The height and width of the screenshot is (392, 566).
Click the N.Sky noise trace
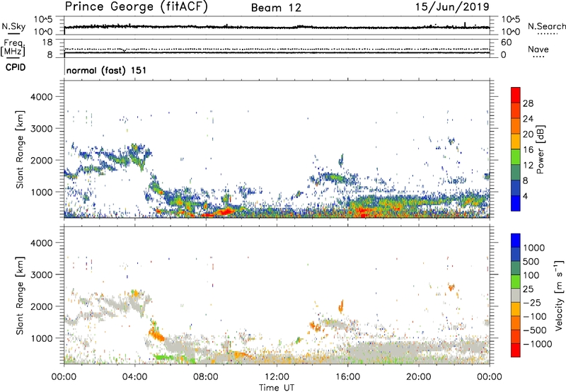pos(277,27)
